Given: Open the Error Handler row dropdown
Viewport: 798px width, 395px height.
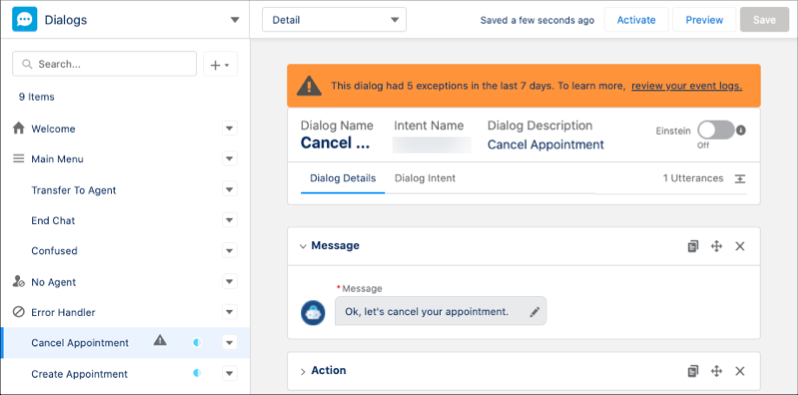Looking at the screenshot, I should point(230,312).
